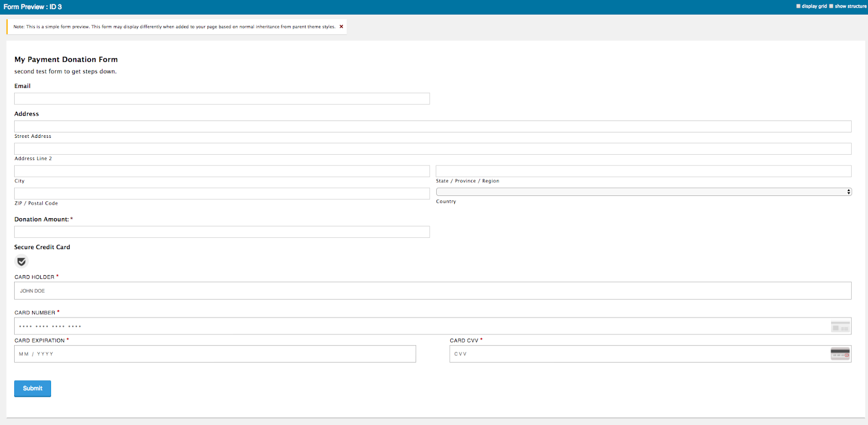Open the Country dropdown
Image resolution: width=868 pixels, height=425 pixels.
[x=644, y=192]
